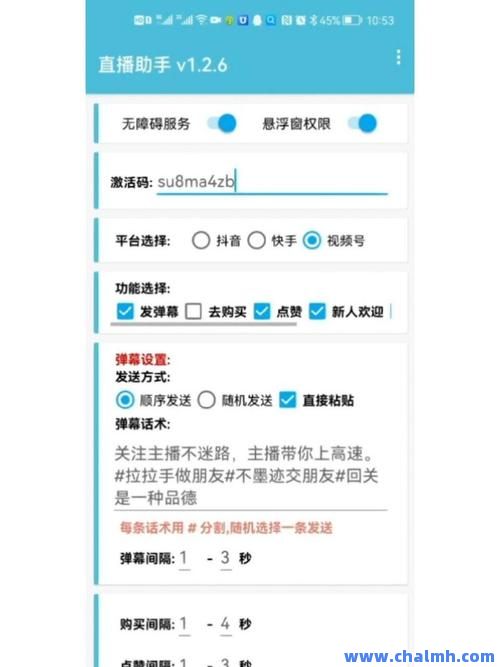500x667 pixels.
Task: Select the 快手 platform radio button
Action: point(257,240)
